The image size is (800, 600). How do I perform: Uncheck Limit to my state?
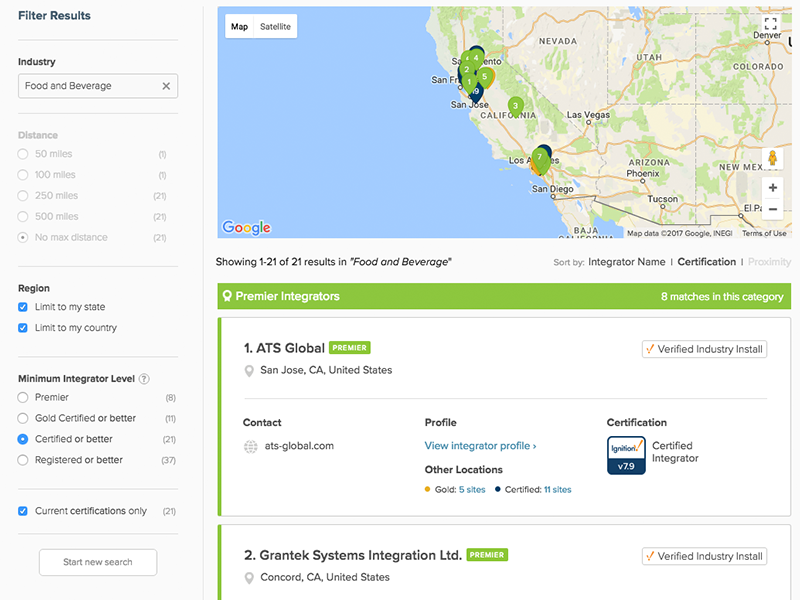click(x=22, y=307)
